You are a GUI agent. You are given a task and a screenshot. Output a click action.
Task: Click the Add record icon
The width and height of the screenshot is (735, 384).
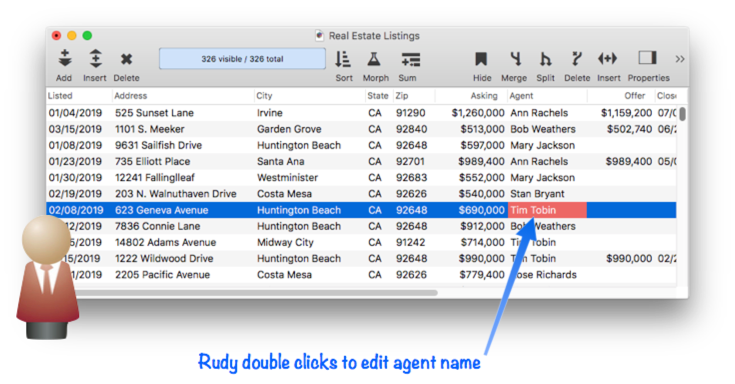65,59
